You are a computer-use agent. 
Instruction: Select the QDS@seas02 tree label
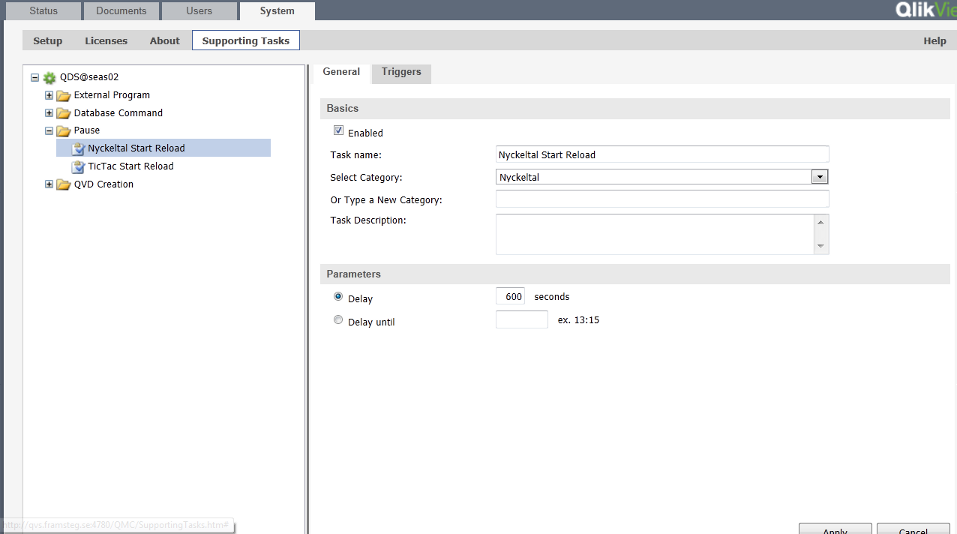89,77
